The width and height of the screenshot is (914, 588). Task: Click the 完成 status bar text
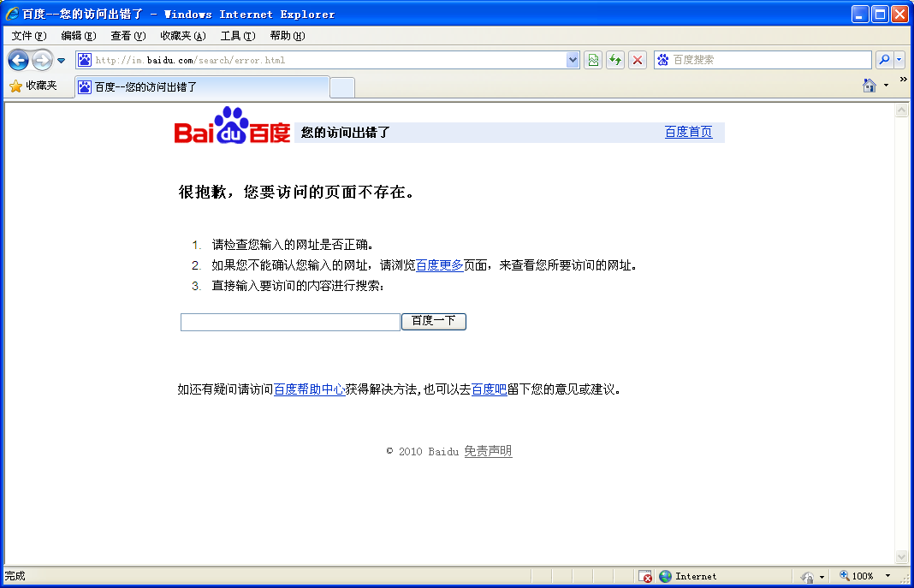(x=15, y=576)
